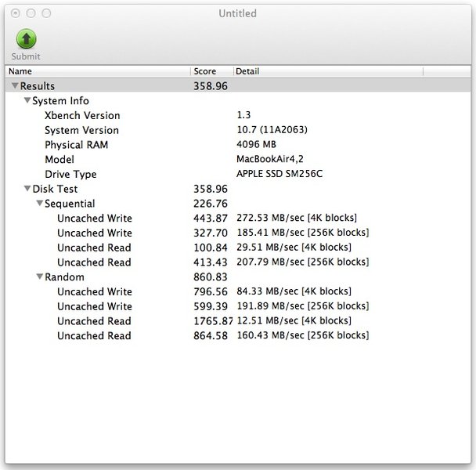Image resolution: width=476 pixels, height=470 pixels.
Task: Click detail 272.53 MB/sec [4K blocks]
Action: [297, 218]
